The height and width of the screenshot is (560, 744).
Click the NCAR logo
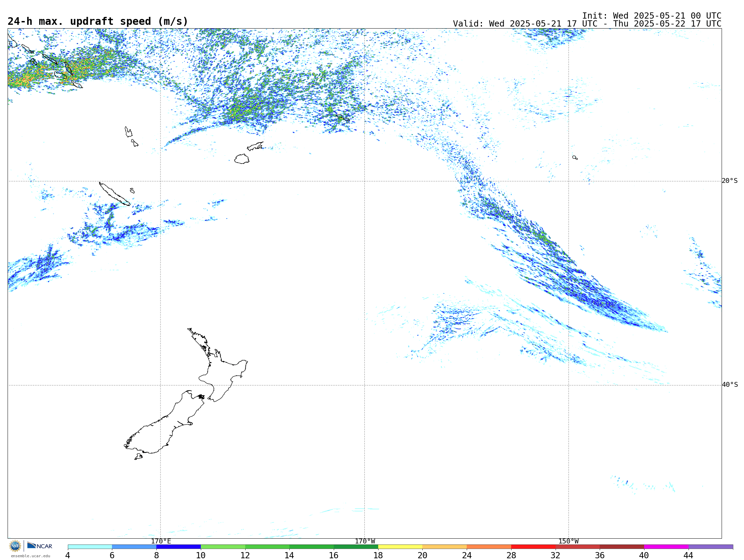click(x=40, y=546)
